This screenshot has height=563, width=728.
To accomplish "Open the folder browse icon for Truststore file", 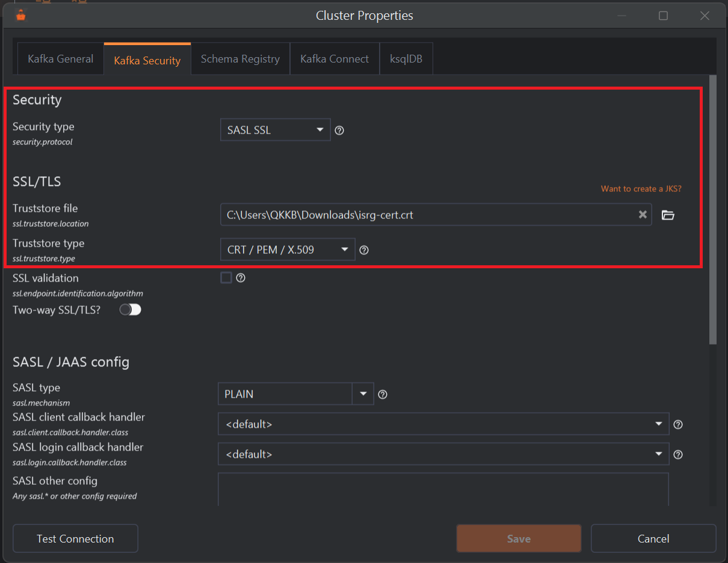I will [x=668, y=215].
